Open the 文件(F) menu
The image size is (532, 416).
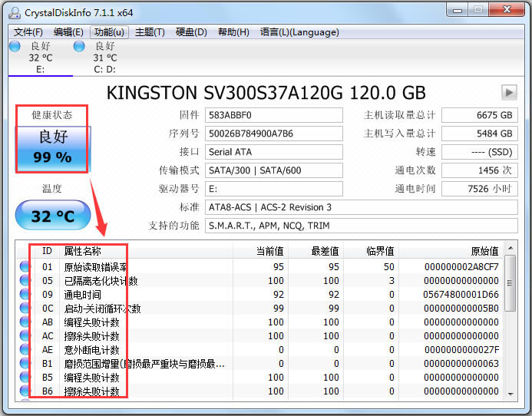[28, 32]
